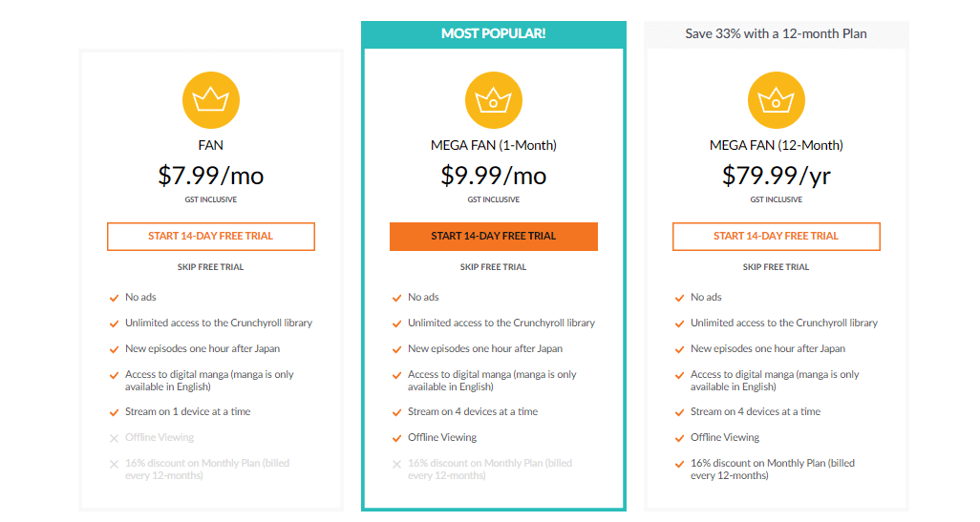980x522 pixels.
Task: Click the X icon beside Offline Viewing in FAN plan
Action: pos(114,438)
